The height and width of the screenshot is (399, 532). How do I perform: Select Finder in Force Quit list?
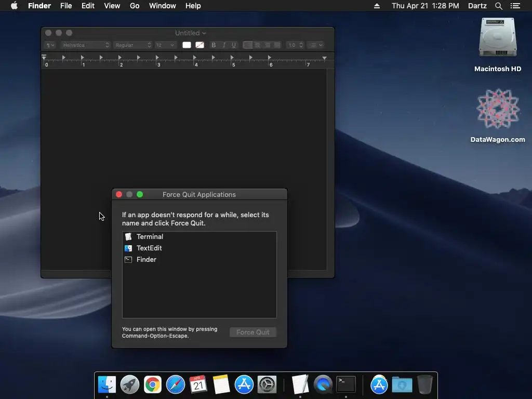[x=199, y=260]
